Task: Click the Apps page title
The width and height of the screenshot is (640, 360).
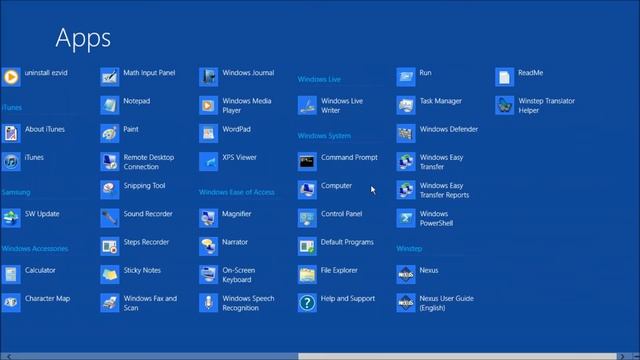Action: coord(83,39)
